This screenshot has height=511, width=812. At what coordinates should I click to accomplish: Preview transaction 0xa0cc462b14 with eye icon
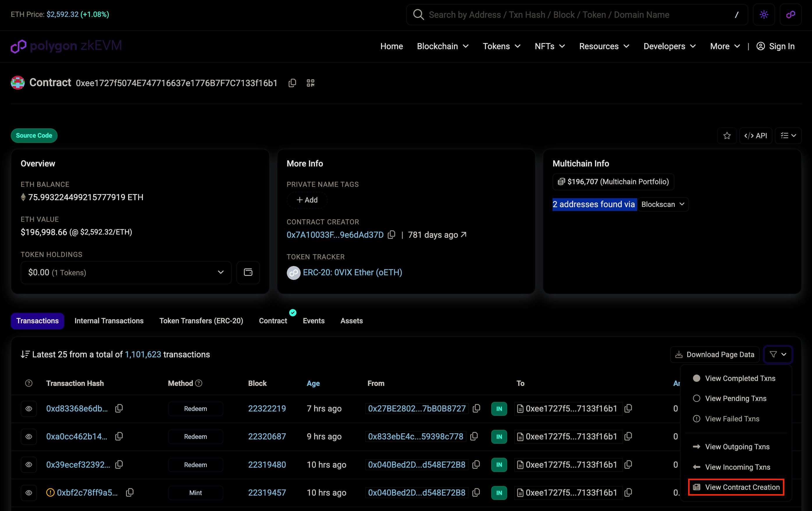[29, 437]
